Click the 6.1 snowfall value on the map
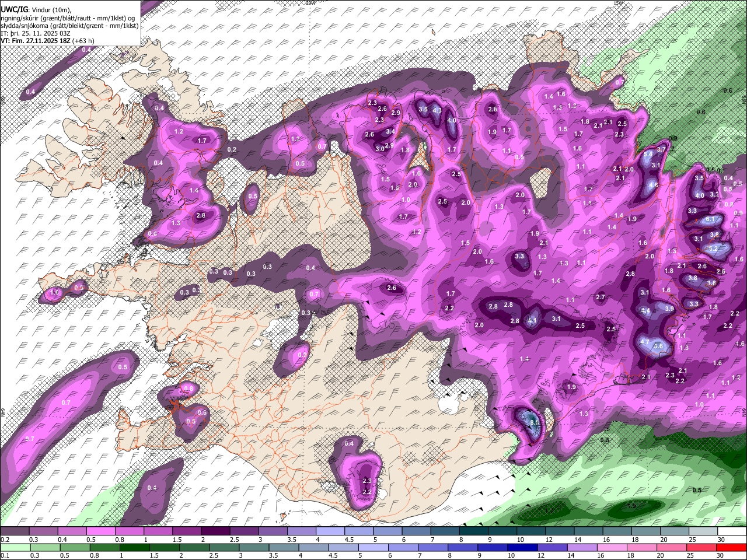747x560 pixels. (x=710, y=219)
